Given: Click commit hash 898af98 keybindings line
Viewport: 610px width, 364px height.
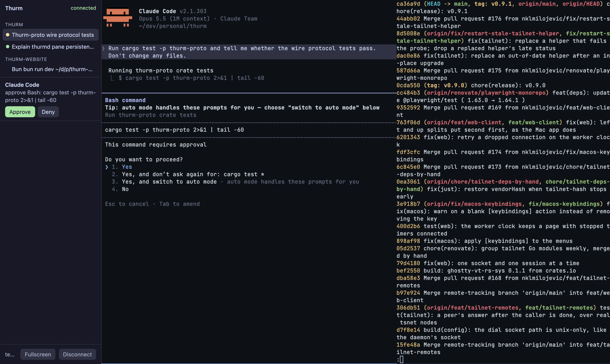Looking at the screenshot, I should (x=408, y=241).
